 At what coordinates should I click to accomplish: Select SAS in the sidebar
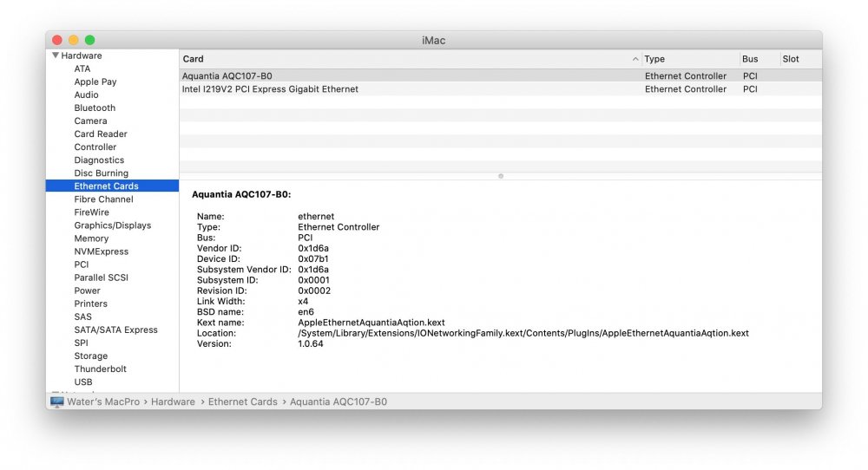[x=83, y=317]
